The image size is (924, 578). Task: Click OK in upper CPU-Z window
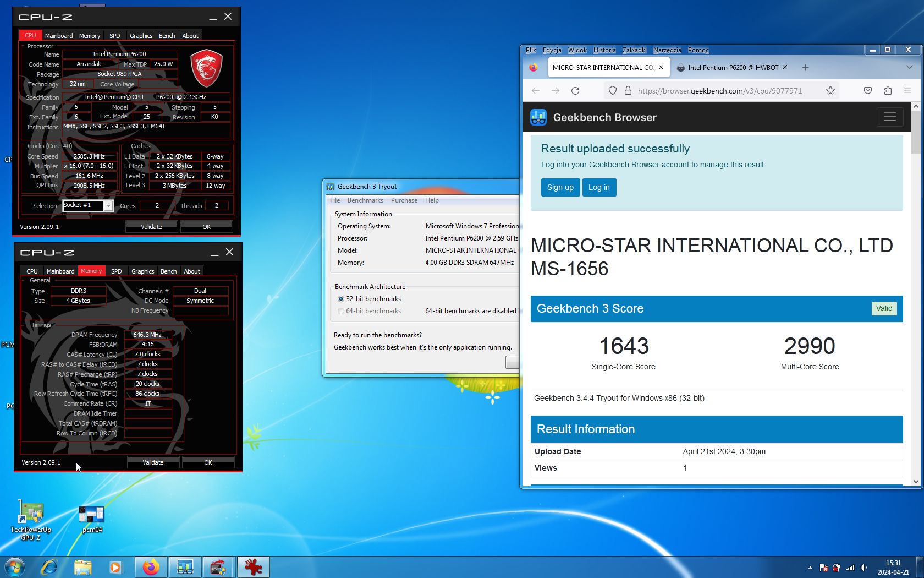[207, 227]
